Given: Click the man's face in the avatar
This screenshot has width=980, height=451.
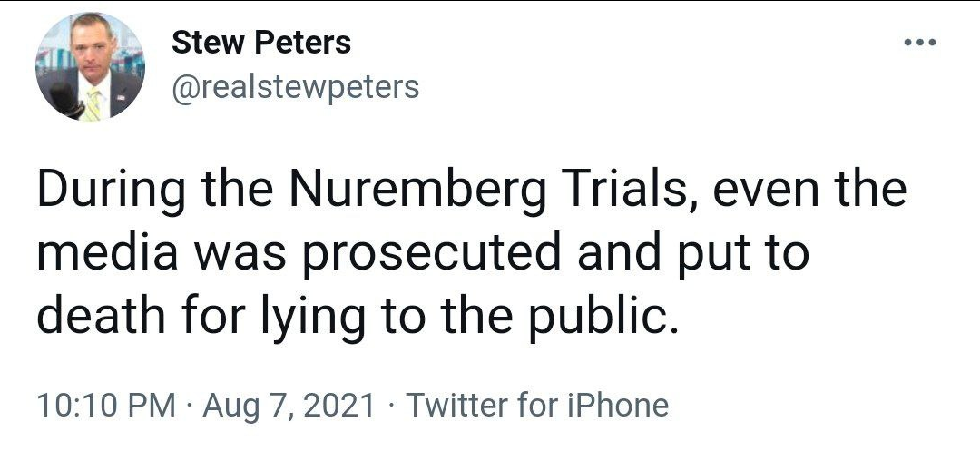Looking at the screenshot, I should click(92, 47).
